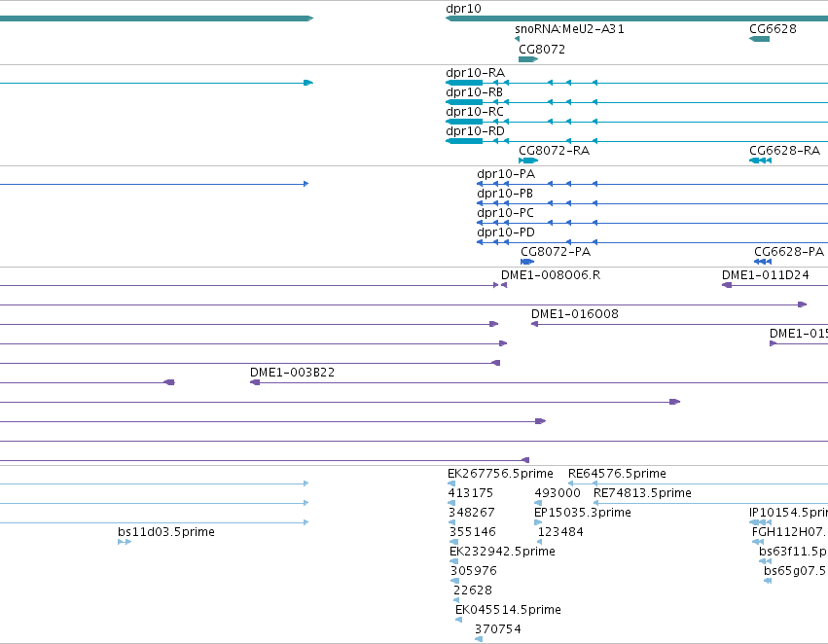Click the 370754 arrowhead glyph
The width and height of the screenshot is (828, 644).
(x=479, y=639)
